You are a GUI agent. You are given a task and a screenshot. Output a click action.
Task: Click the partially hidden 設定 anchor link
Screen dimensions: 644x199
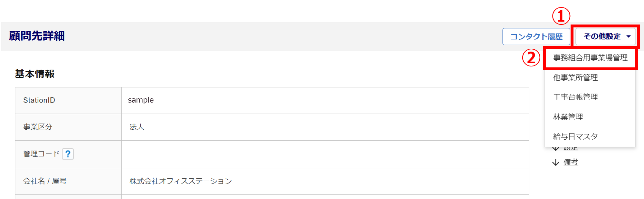tap(571, 149)
